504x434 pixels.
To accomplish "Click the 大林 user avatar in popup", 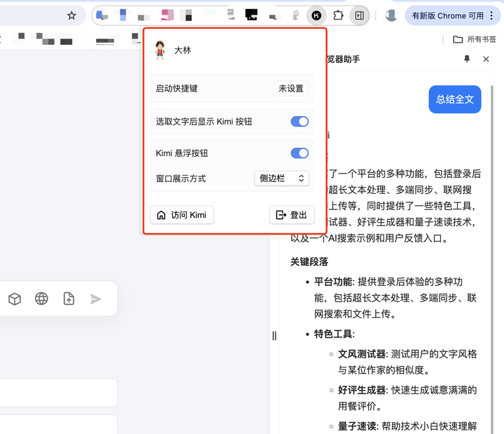I will 160,50.
